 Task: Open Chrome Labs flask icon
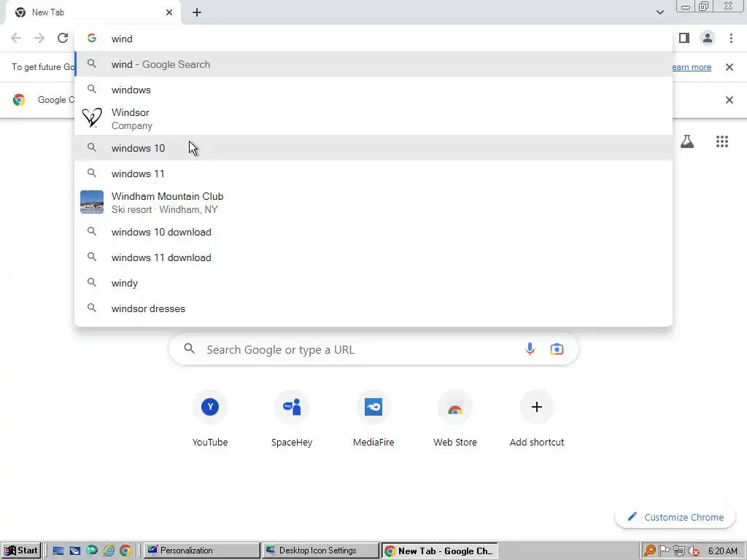[x=687, y=141]
